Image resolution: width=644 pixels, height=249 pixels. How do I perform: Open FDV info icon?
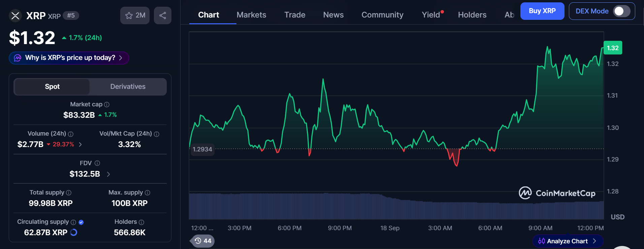click(x=97, y=163)
